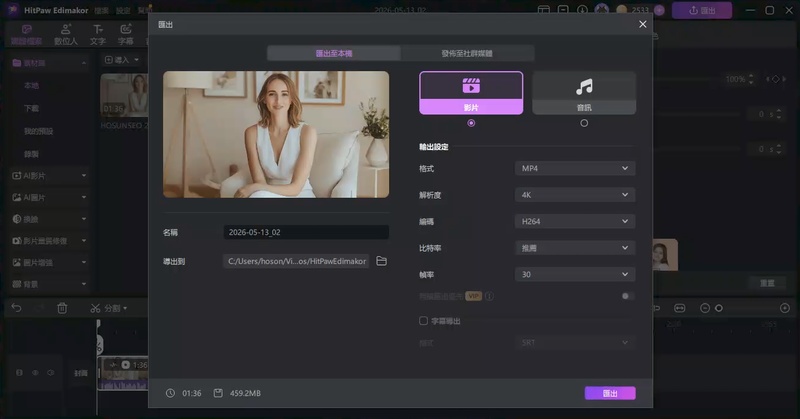Viewport: 800px width, 419px height.
Task: Open the 數位人 digital human tool
Action: pos(66,35)
